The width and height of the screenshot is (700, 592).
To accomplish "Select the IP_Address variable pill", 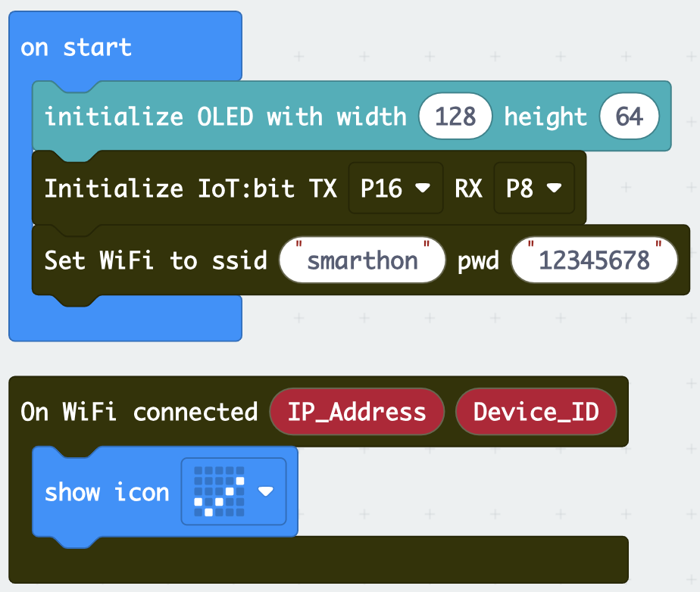I will click(x=357, y=411).
